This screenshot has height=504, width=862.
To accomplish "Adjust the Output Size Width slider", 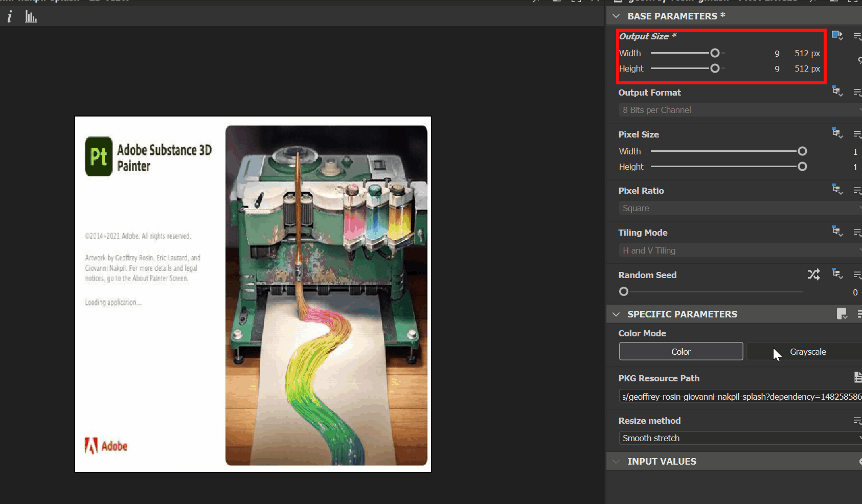I will 715,53.
